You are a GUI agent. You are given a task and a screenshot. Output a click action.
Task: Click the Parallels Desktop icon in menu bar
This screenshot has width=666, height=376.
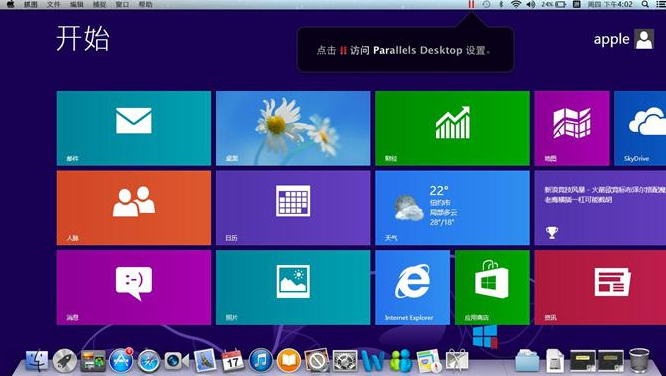point(471,4)
